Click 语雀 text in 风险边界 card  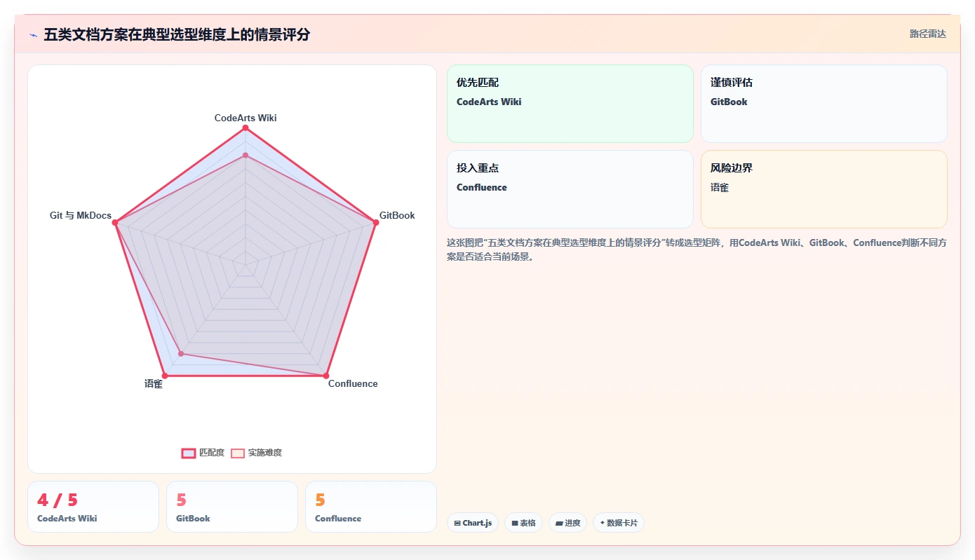click(720, 187)
